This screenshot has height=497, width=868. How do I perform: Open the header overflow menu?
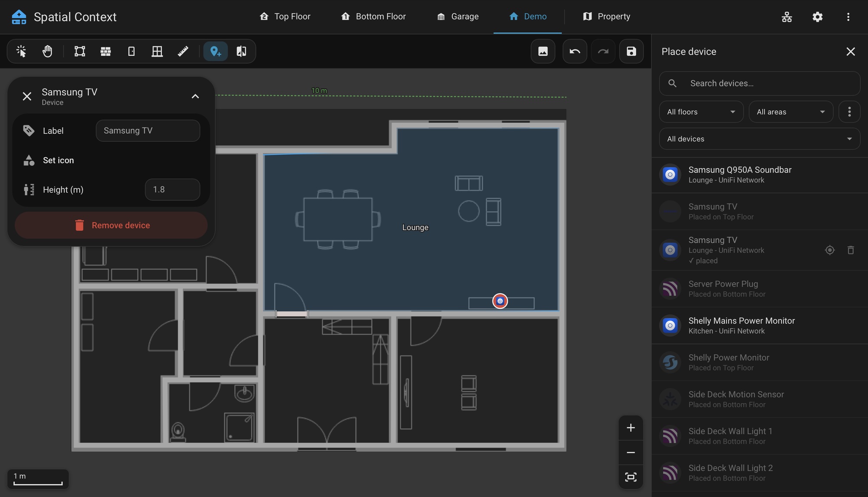pyautogui.click(x=848, y=17)
